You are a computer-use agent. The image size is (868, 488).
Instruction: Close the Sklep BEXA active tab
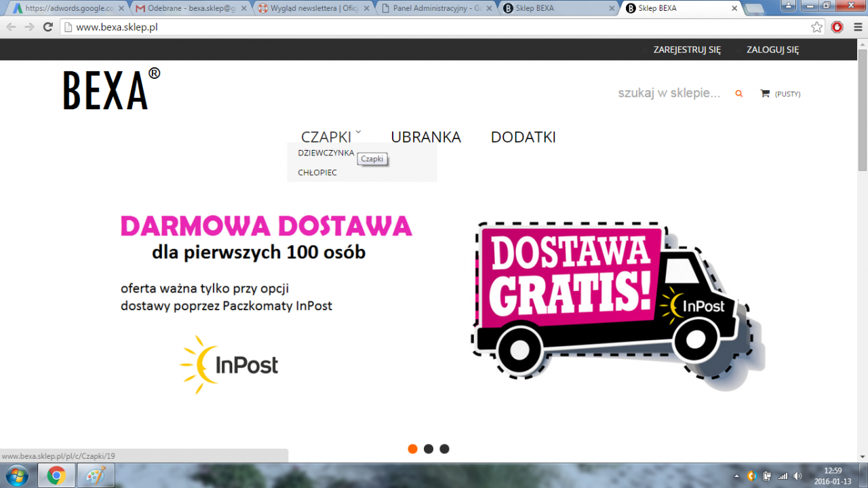734,8
